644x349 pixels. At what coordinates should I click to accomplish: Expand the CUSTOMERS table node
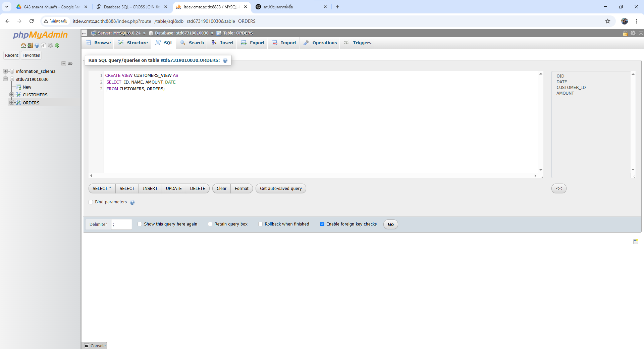pyautogui.click(x=12, y=95)
